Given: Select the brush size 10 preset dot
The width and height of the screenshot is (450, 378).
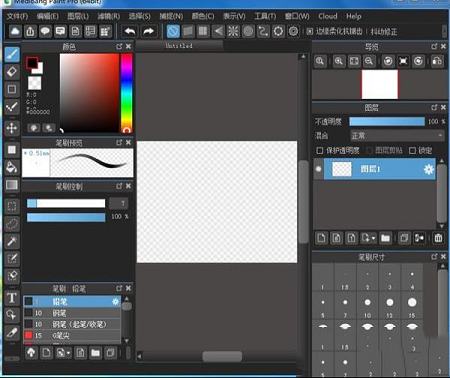Looking at the screenshot, I should 367,302.
